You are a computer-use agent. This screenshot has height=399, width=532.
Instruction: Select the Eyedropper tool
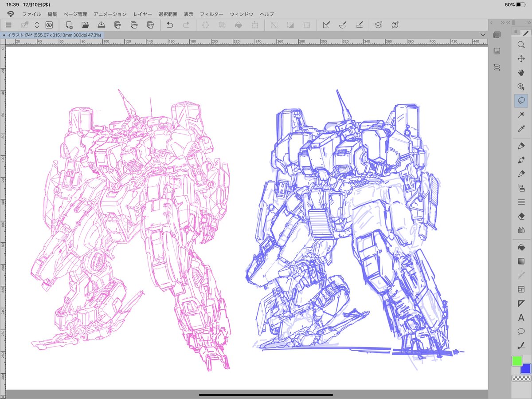(521, 129)
